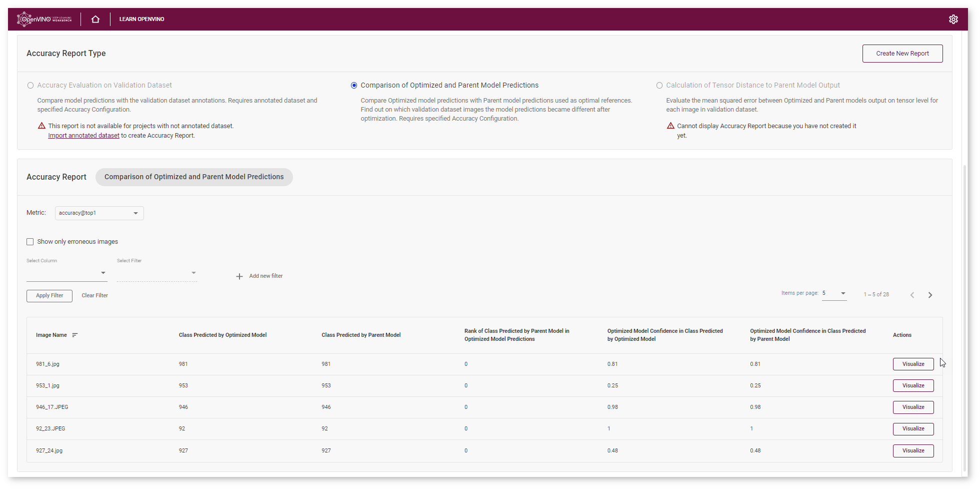Open the Metric accuracy@top1 dropdown
Screen dimensions: 980x489
click(x=99, y=213)
